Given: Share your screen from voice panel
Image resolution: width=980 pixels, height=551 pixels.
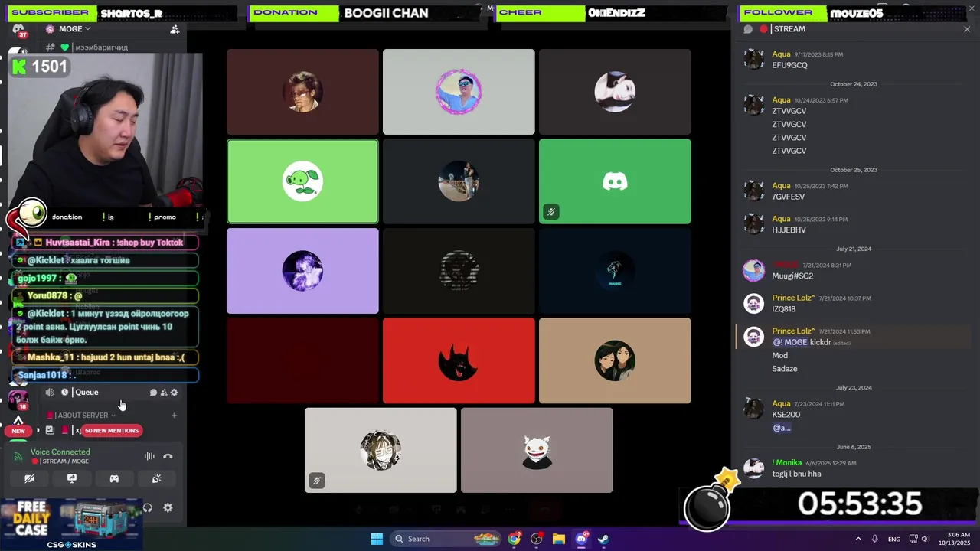Looking at the screenshot, I should tap(72, 479).
